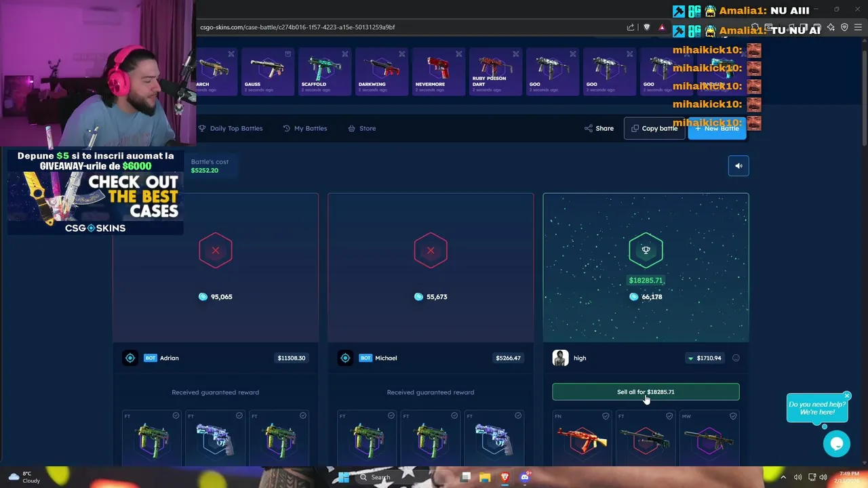Click the GAUSS skin drop card
The width and height of the screenshot is (868, 488).
tap(267, 70)
